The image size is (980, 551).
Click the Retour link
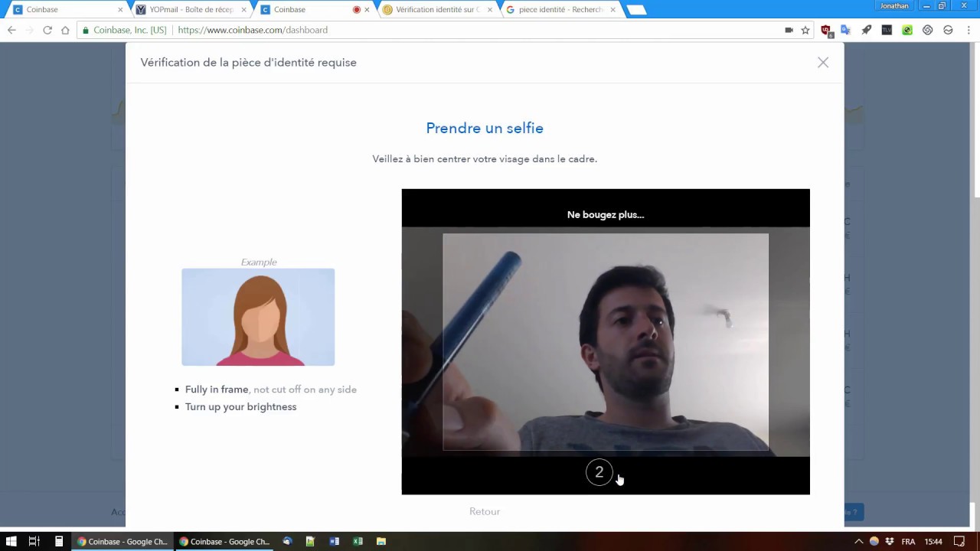pyautogui.click(x=485, y=511)
